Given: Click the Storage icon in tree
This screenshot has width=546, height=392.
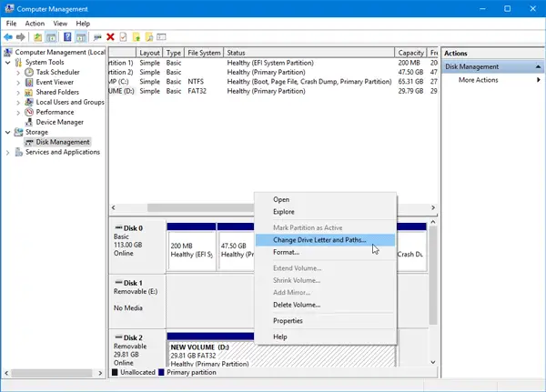Looking at the screenshot, I should pyautogui.click(x=18, y=132).
